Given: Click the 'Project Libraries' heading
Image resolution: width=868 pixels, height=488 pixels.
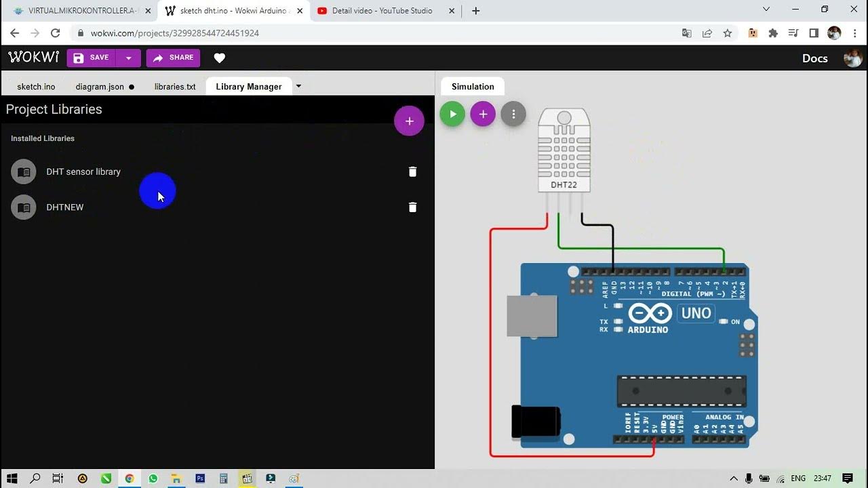Looking at the screenshot, I should tap(54, 109).
